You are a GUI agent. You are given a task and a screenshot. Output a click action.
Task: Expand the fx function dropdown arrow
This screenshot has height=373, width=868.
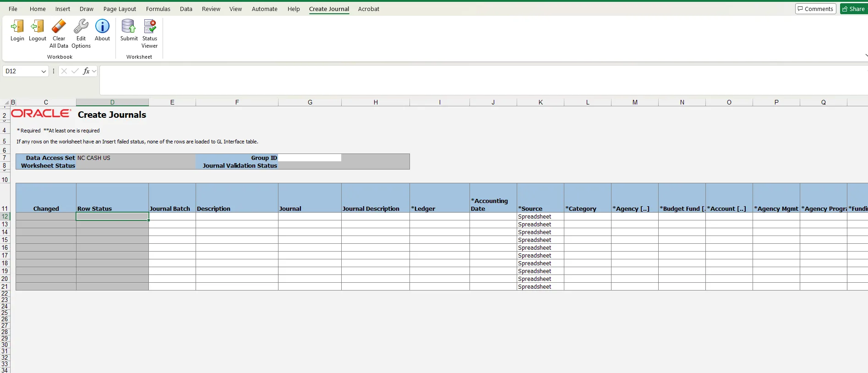point(94,71)
